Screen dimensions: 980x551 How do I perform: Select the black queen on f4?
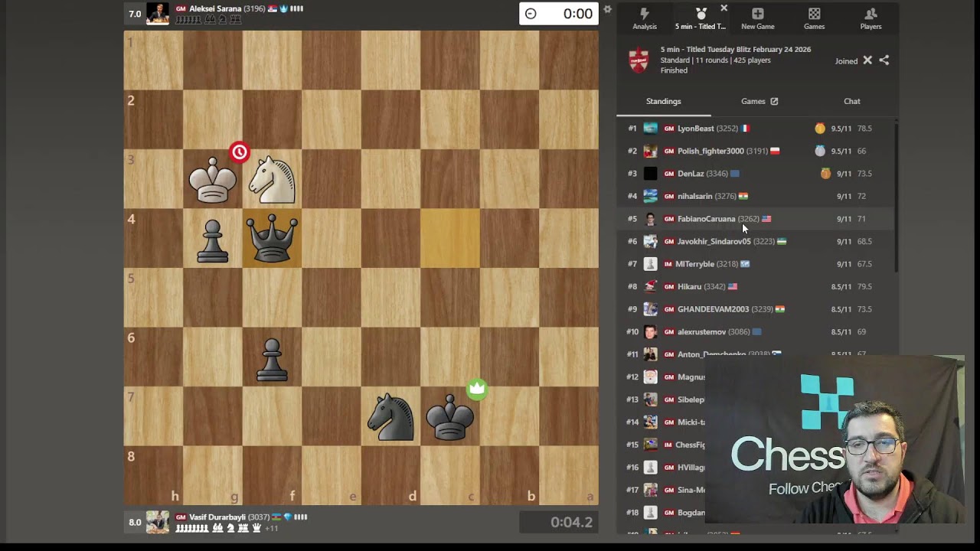pyautogui.click(x=272, y=239)
